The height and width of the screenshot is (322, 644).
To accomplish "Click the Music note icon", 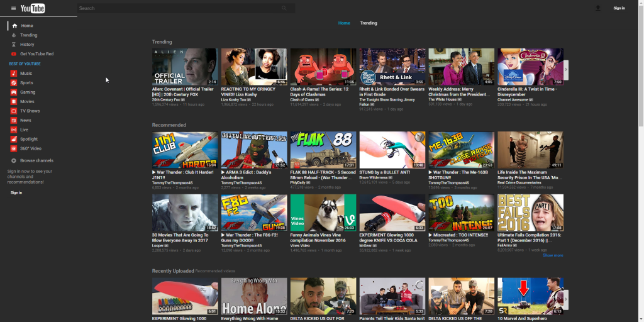I will pyautogui.click(x=14, y=74).
